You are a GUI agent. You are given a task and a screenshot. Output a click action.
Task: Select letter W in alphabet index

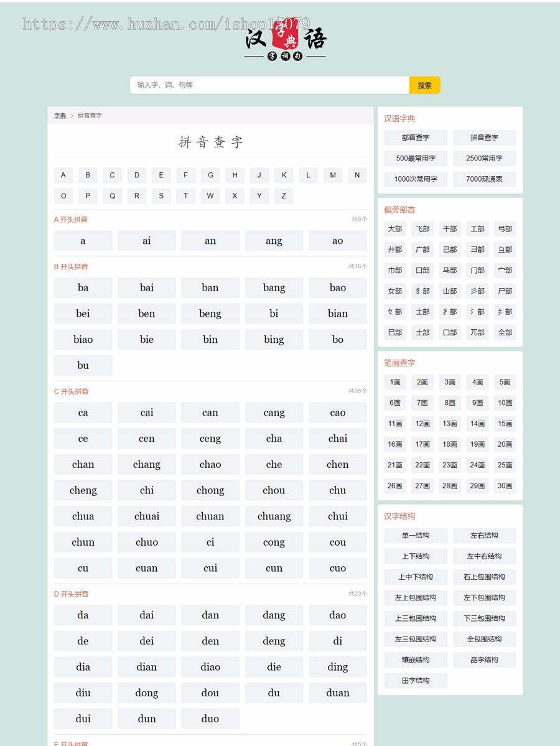(x=210, y=195)
